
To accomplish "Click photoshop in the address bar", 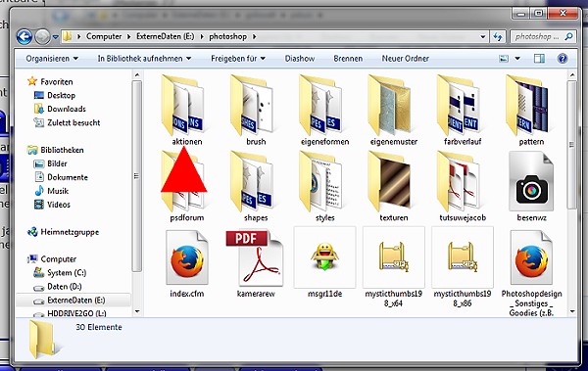I will (x=227, y=36).
